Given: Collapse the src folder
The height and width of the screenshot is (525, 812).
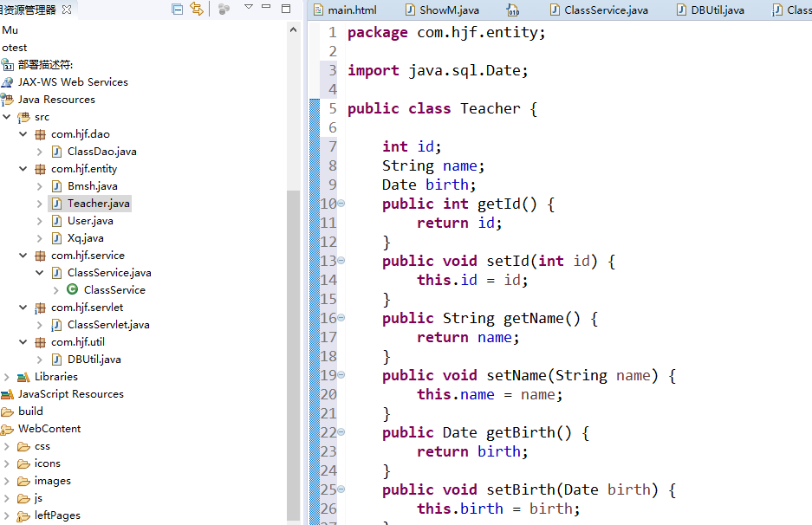Looking at the screenshot, I should (7, 117).
